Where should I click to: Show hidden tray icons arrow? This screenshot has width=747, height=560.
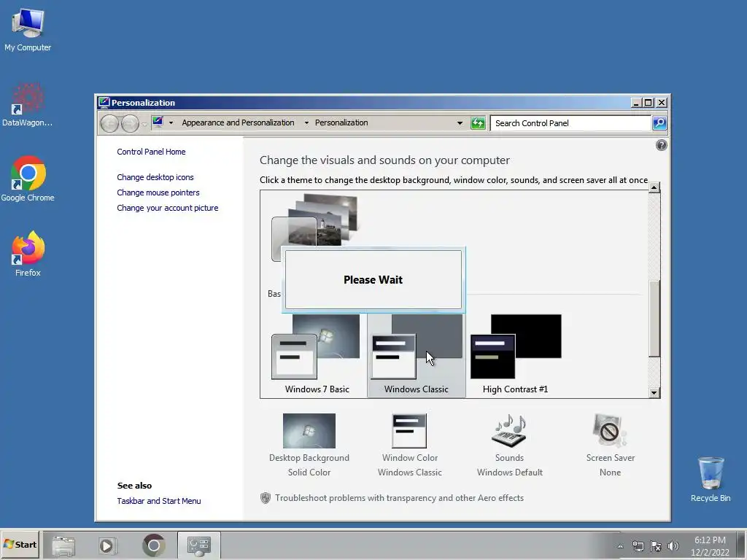620,546
